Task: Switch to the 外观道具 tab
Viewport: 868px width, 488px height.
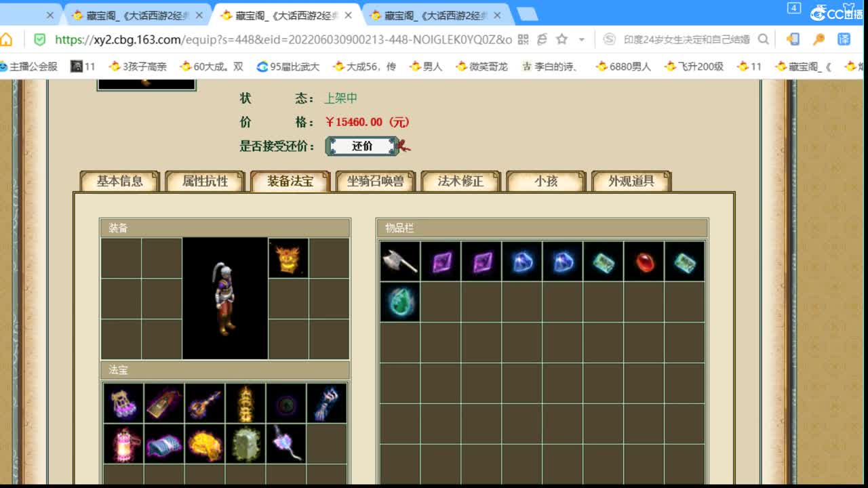Action: click(631, 181)
